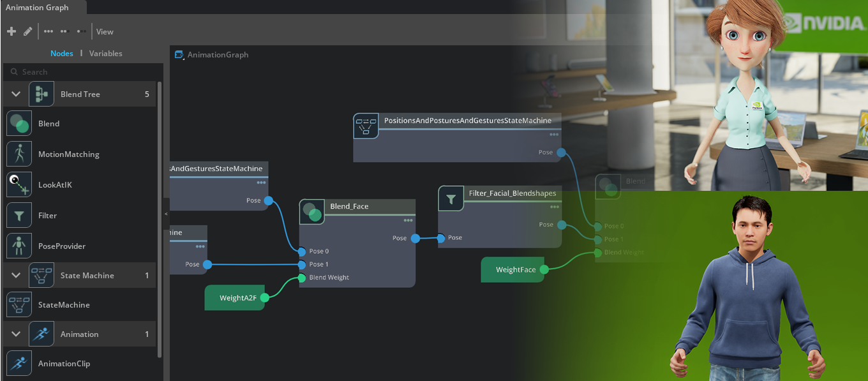
Task: Click PositionsAndPosturesAndGesturesStateMachine Pose output port
Action: coord(561,153)
